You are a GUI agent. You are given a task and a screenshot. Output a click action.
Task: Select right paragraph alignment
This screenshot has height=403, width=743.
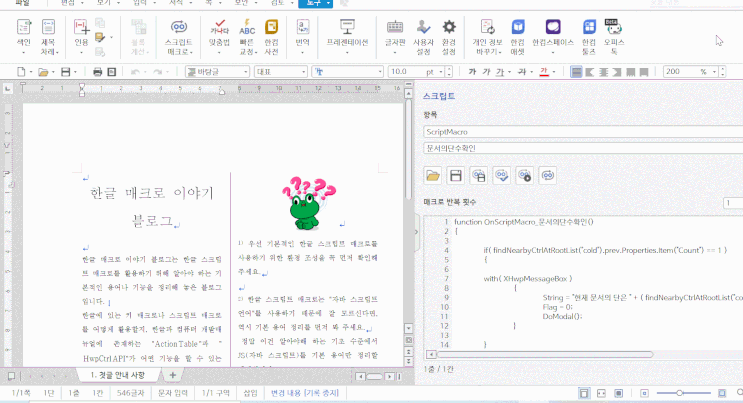(616, 72)
